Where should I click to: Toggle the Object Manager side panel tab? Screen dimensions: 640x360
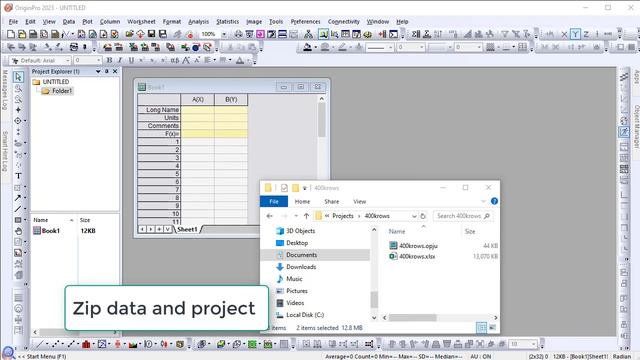(636, 127)
